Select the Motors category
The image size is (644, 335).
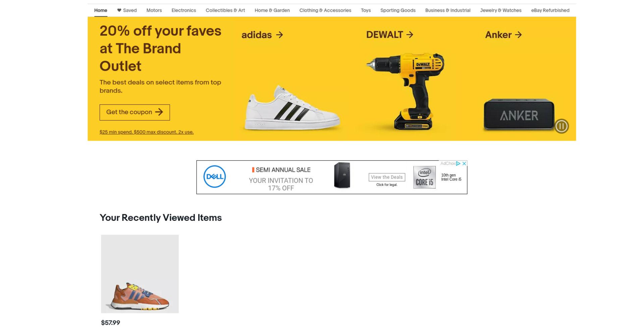(x=154, y=10)
